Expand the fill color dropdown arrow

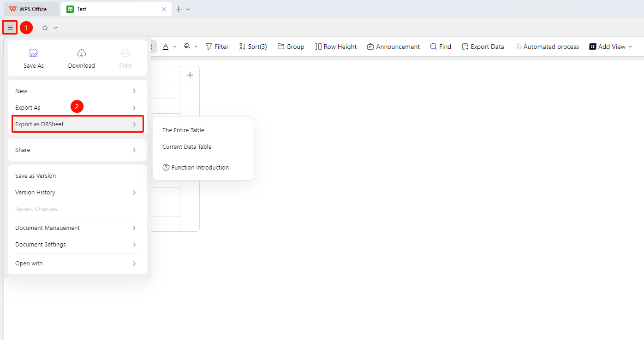click(x=196, y=47)
